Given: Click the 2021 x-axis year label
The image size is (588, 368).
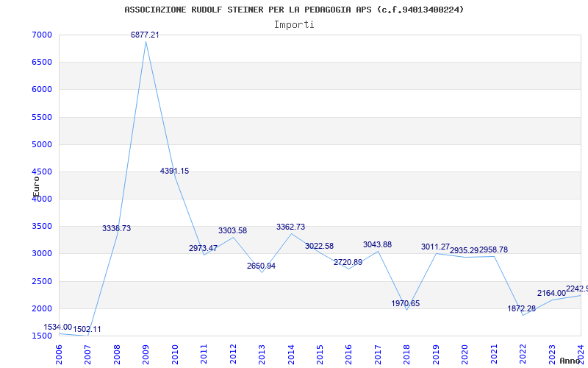Looking at the screenshot, I should pos(494,354).
